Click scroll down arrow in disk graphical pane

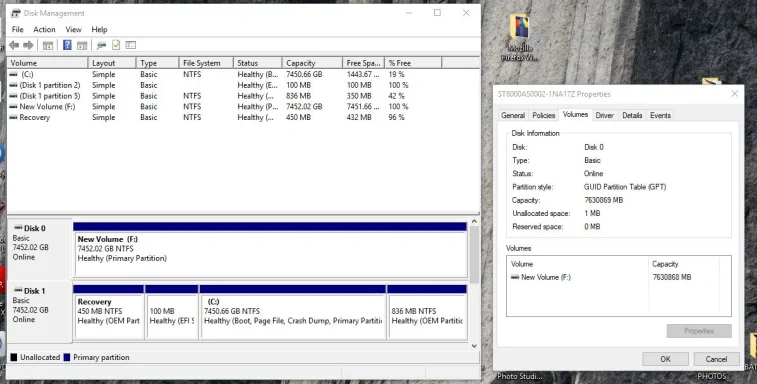(474, 346)
